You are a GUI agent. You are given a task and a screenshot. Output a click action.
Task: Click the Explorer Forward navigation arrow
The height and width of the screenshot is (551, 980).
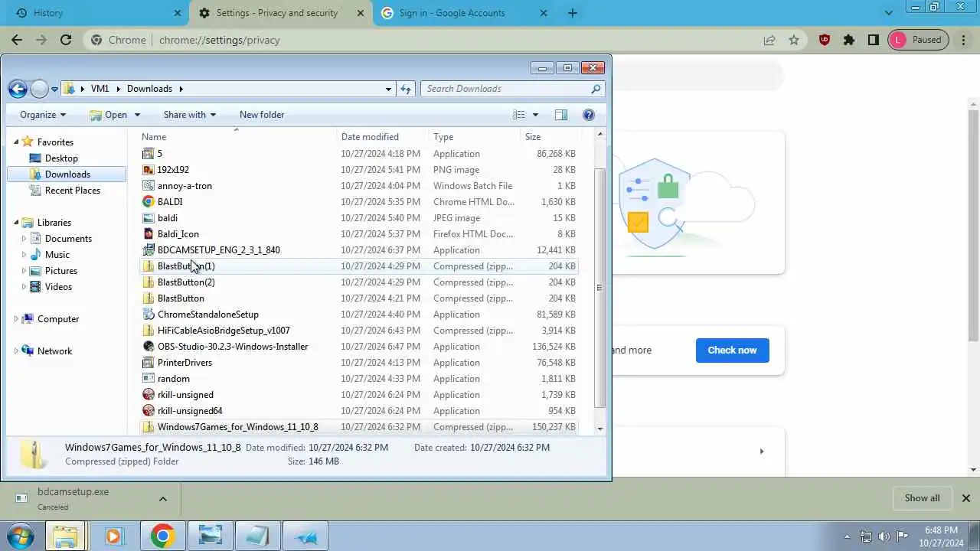click(x=40, y=89)
